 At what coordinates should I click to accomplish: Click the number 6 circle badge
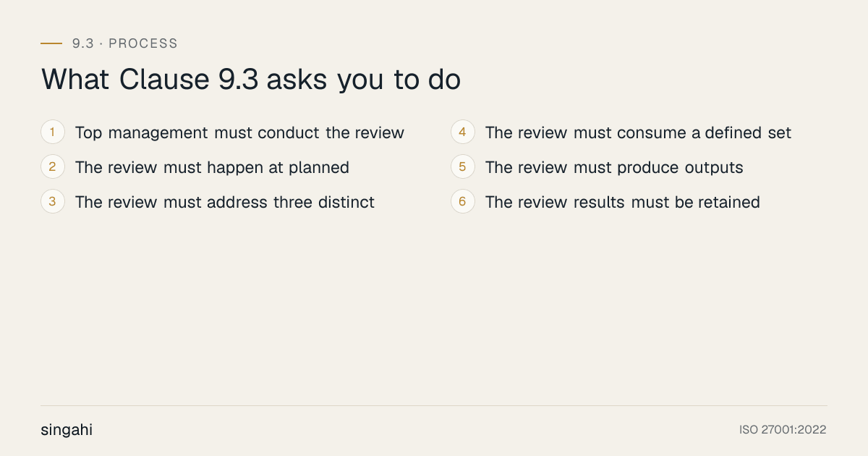click(x=463, y=202)
